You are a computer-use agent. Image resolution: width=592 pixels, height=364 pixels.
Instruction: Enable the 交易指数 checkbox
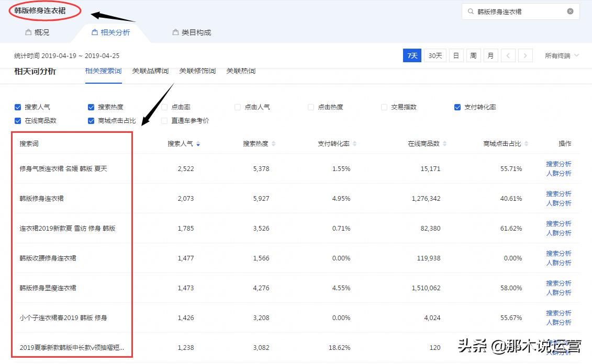pyautogui.click(x=384, y=107)
